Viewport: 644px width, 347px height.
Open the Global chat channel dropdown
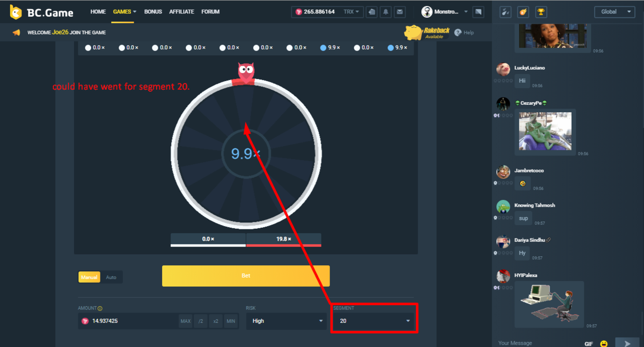[614, 12]
